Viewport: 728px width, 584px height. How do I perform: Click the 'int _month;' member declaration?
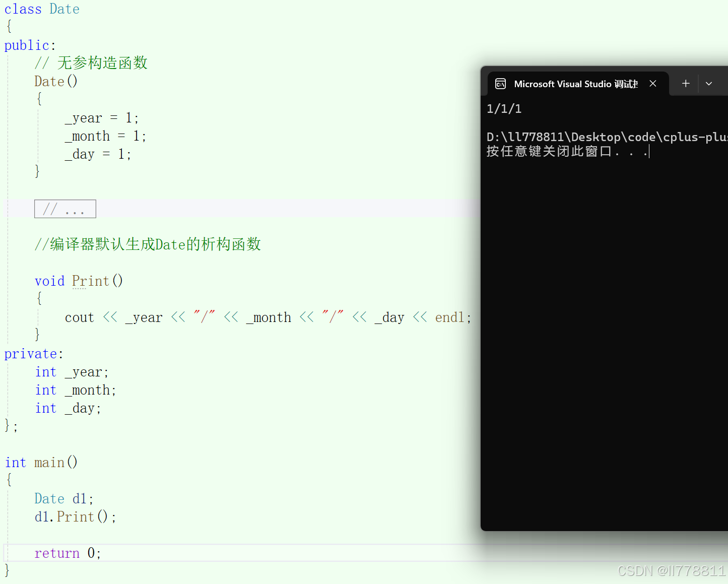pos(76,390)
